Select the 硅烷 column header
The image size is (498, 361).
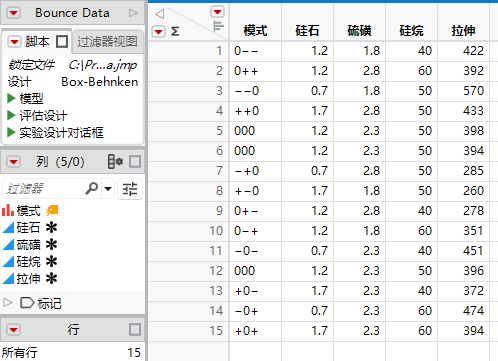(x=411, y=31)
